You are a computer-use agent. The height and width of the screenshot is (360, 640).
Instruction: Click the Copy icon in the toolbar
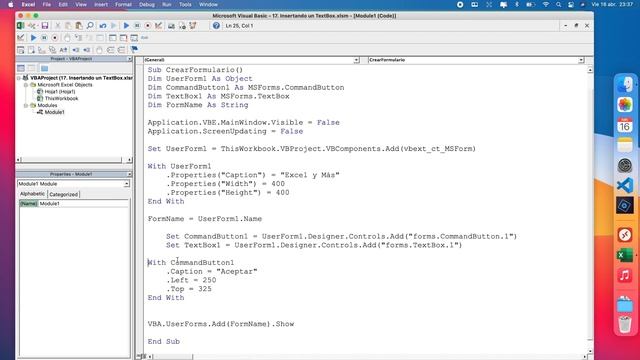click(x=68, y=26)
